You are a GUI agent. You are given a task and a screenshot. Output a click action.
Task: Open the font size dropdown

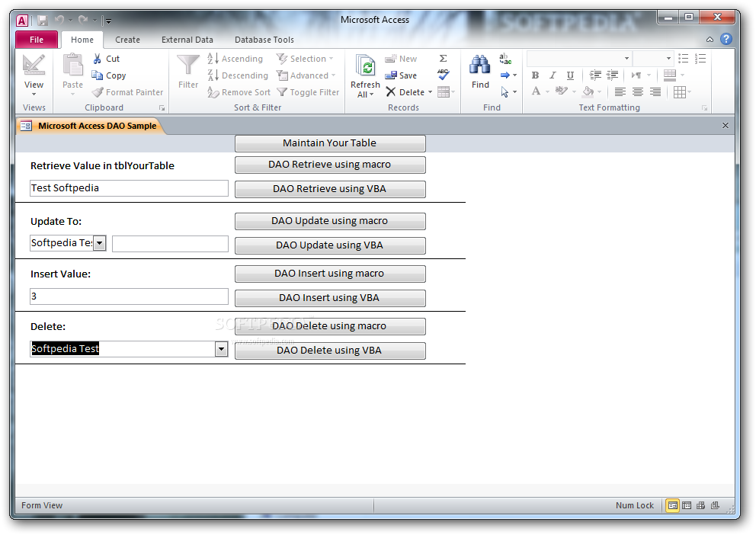coord(668,59)
